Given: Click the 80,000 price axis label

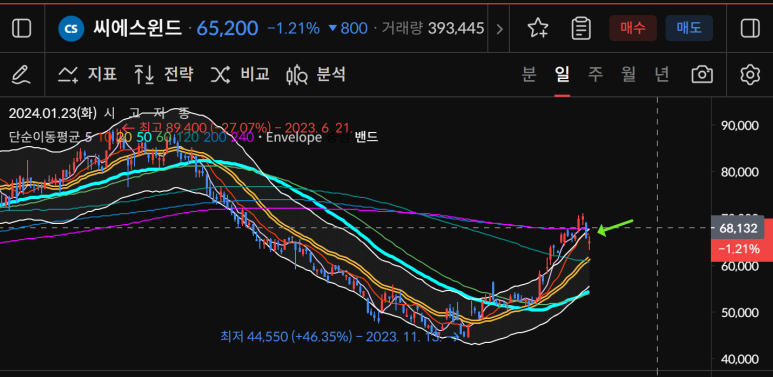Looking at the screenshot, I should point(739,172).
